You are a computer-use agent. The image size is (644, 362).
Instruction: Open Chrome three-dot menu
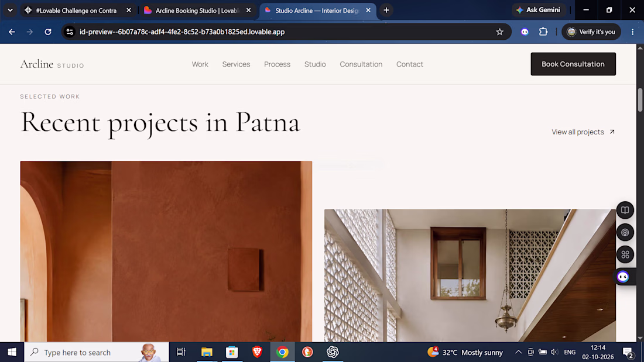pyautogui.click(x=632, y=32)
